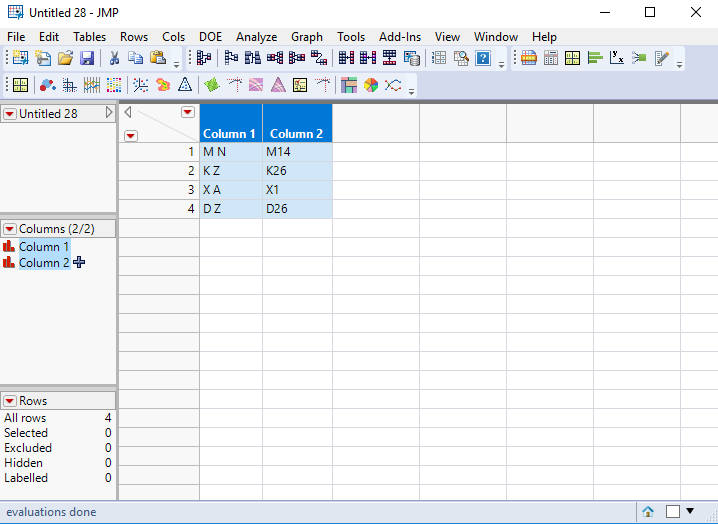Open toolbar overflow arrow after Pie Chart row

[411, 92]
